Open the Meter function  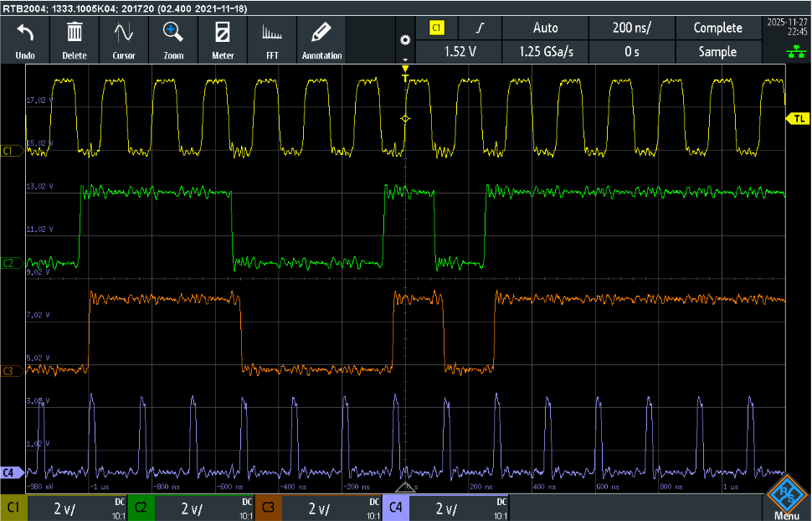(x=223, y=38)
